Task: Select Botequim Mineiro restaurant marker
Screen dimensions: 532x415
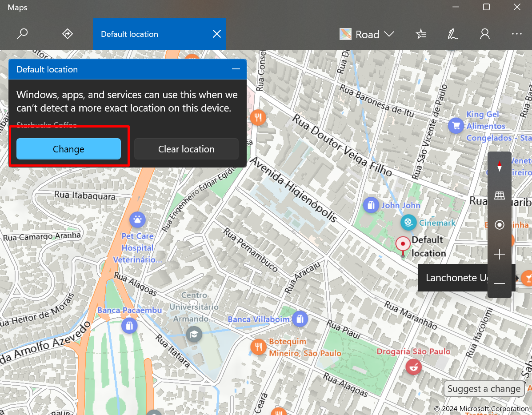Action: [x=259, y=347]
